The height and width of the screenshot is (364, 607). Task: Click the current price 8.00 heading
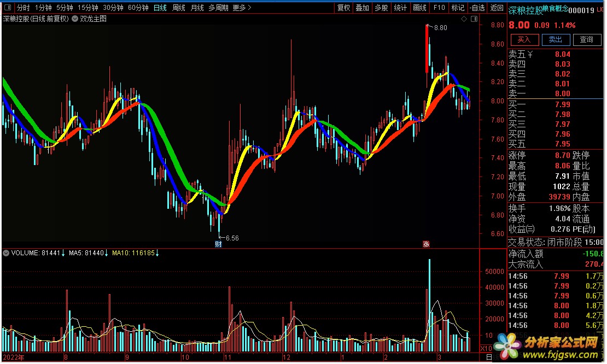pyautogui.click(x=519, y=25)
